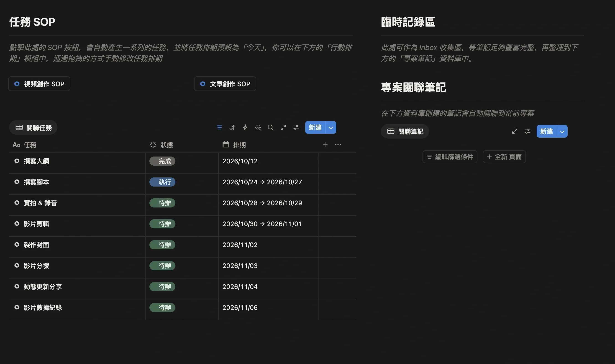Add a new property with the plus icon
Image resolution: width=615 pixels, height=364 pixels.
(325, 145)
